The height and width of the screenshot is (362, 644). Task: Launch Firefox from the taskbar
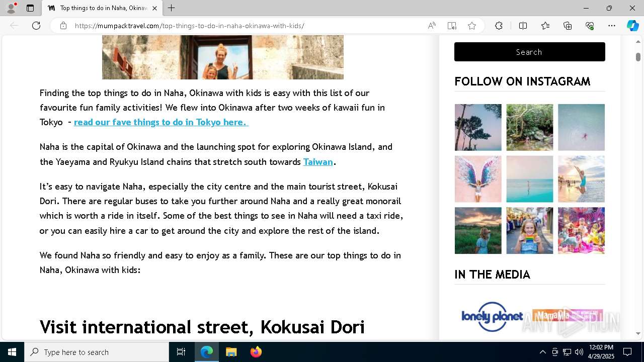(256, 352)
